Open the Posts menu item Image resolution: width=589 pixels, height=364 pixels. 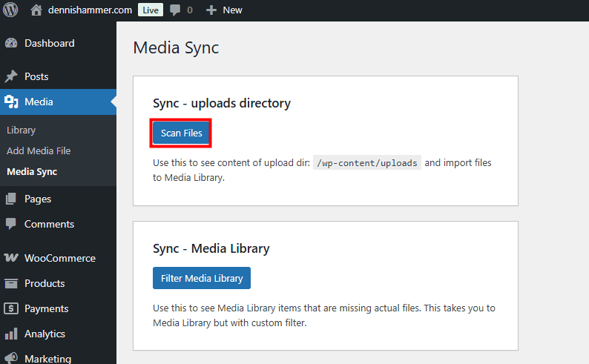[x=36, y=76]
